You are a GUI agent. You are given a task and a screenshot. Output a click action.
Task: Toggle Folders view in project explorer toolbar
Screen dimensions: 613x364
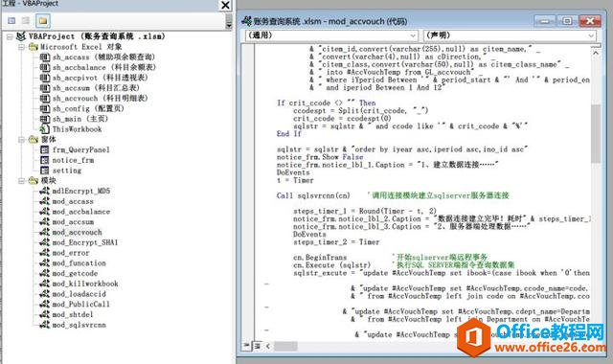(x=42, y=21)
